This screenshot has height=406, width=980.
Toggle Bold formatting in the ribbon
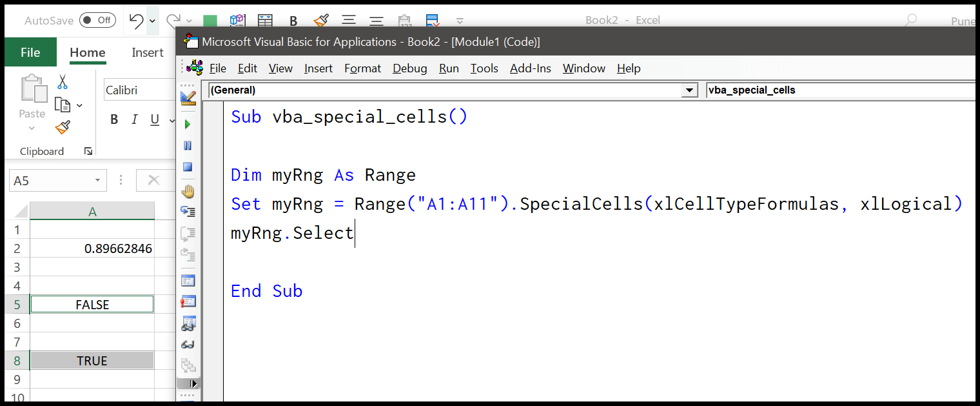tap(114, 119)
